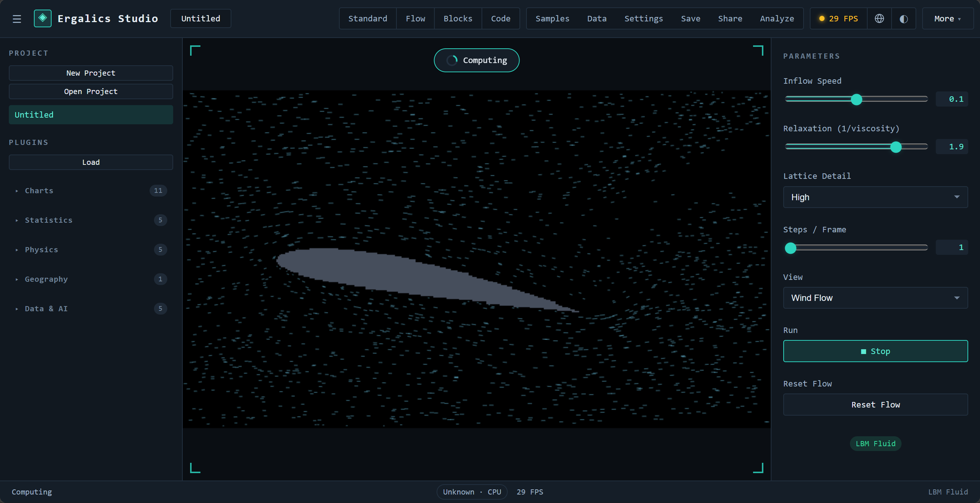Open the Samples menu
Viewport: 980px width, 503px height.
click(x=552, y=18)
